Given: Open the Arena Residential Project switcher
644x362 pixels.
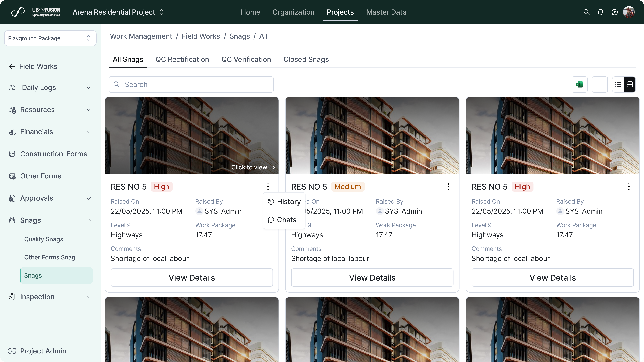Looking at the screenshot, I should (x=118, y=12).
